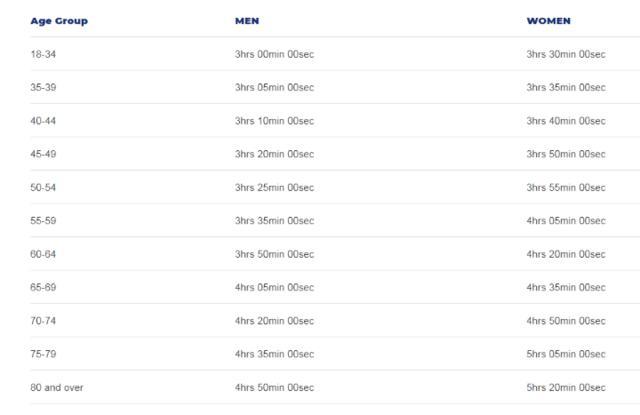Click the MEN column header
Screen dimensions: 640x415
247,21
